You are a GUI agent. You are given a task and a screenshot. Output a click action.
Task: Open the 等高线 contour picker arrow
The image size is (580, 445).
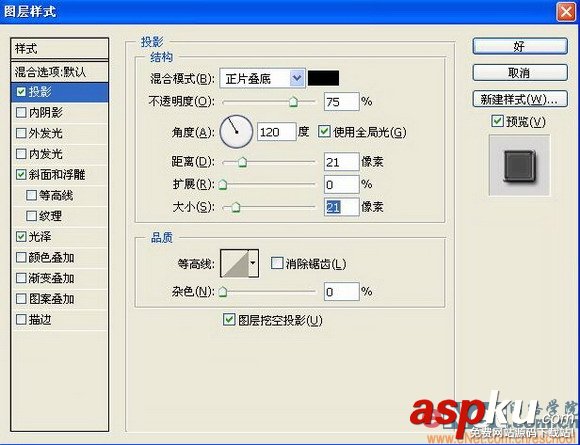click(253, 263)
